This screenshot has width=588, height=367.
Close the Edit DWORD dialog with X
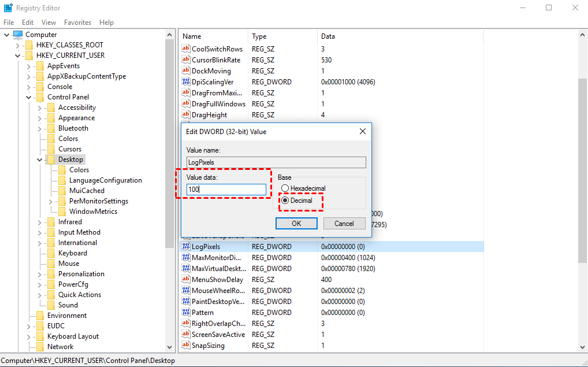click(362, 131)
